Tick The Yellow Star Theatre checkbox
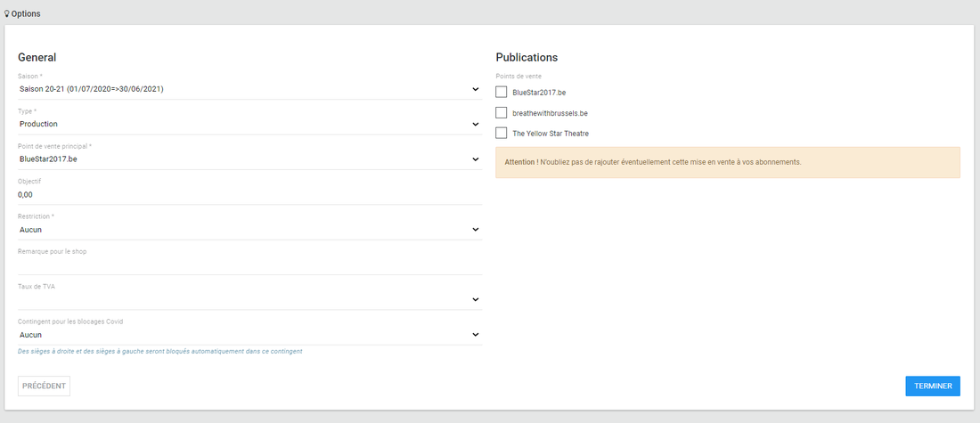This screenshot has width=980, height=423. click(x=502, y=134)
